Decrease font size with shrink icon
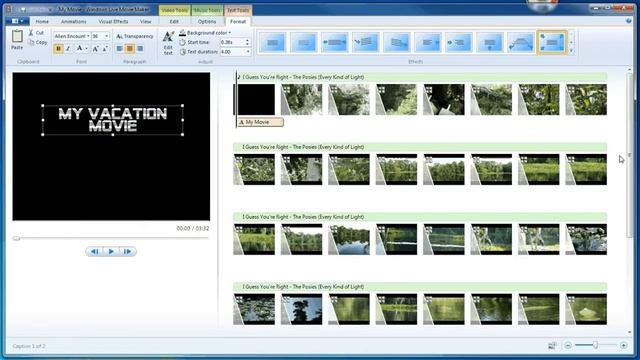640x360 pixels. pos(105,49)
